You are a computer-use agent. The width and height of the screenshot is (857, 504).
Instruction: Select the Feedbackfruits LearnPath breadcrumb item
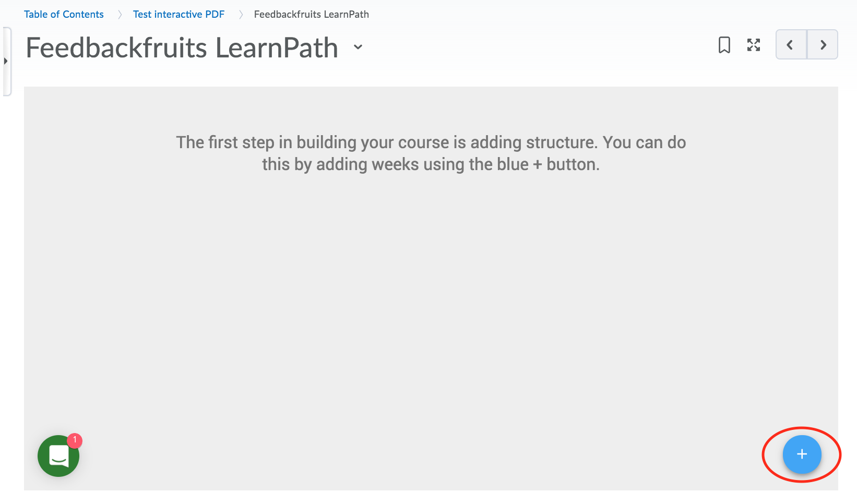click(311, 14)
